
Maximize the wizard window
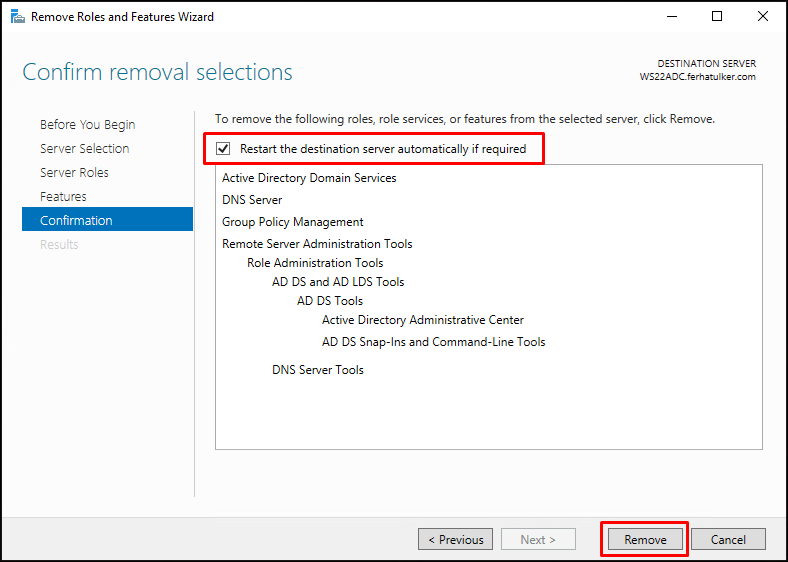pos(717,17)
